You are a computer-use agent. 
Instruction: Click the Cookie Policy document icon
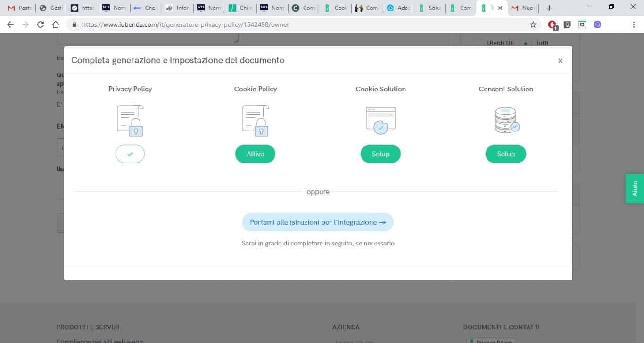point(256,121)
